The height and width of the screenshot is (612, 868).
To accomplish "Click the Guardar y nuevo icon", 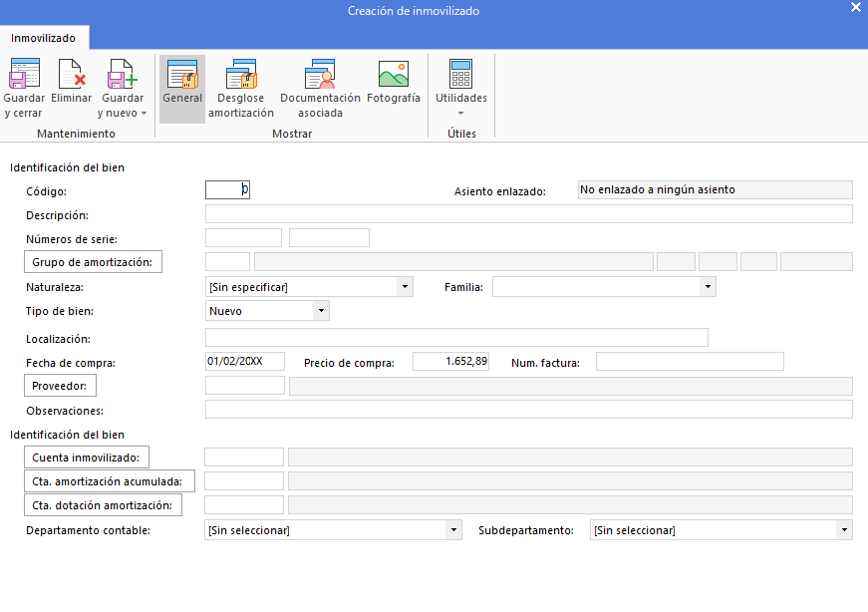I will point(122,74).
